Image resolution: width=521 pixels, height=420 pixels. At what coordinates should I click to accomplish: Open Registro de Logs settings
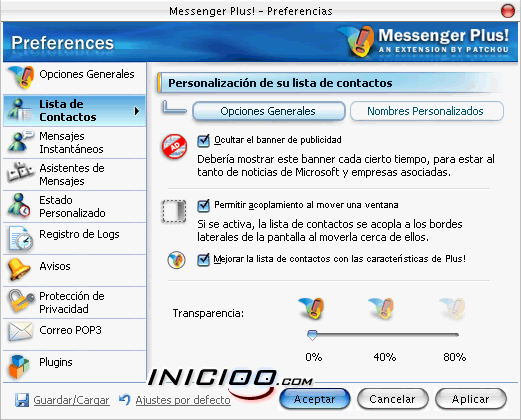click(x=75, y=239)
